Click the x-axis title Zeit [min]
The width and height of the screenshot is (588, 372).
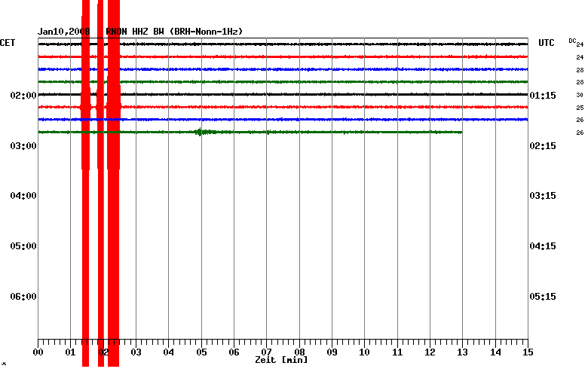(x=281, y=360)
